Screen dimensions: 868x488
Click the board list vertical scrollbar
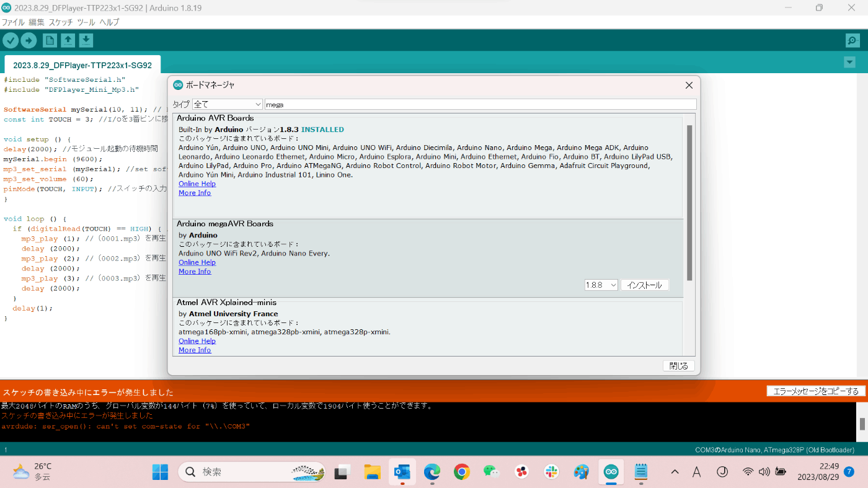click(689, 202)
